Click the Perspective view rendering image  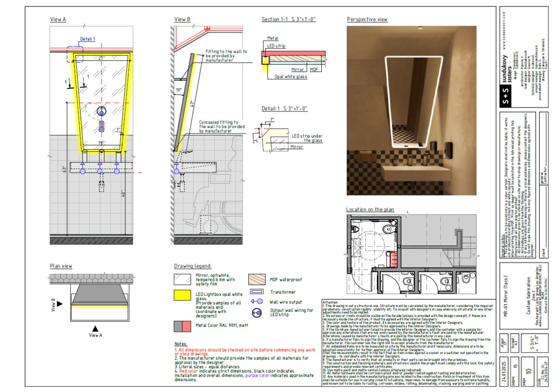(411, 111)
